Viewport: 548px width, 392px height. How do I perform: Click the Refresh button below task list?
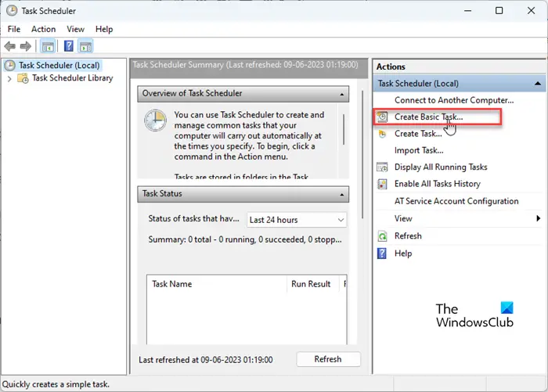pos(328,359)
